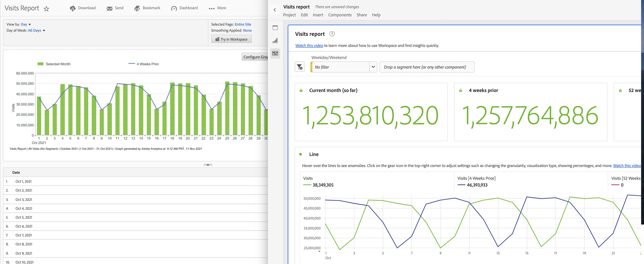
Task: Open the Project menu
Action: pyautogui.click(x=289, y=15)
